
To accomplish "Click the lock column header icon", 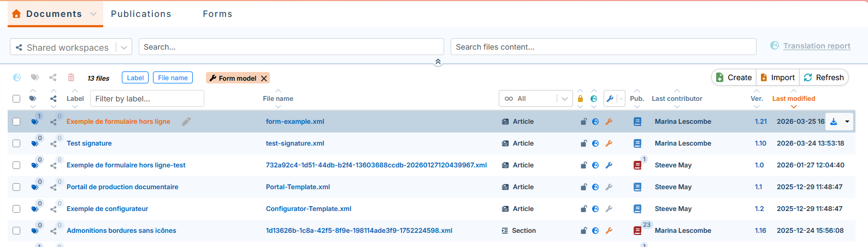I will click(x=580, y=99).
